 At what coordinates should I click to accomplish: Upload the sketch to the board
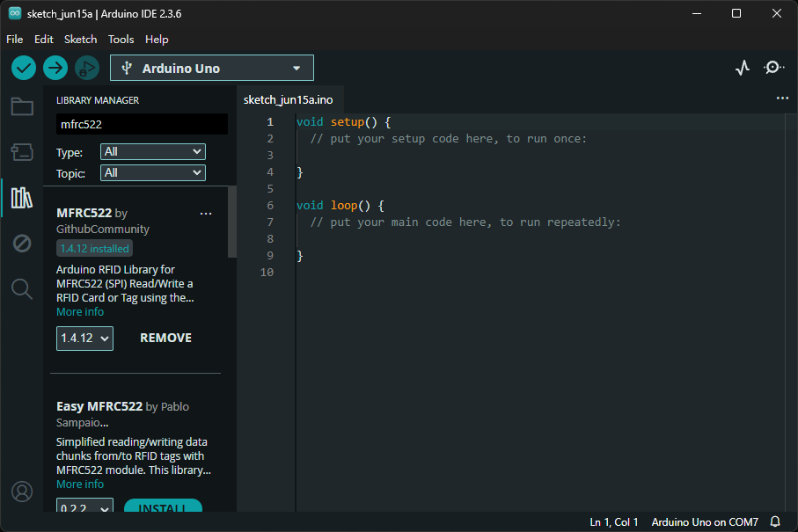pyautogui.click(x=55, y=68)
